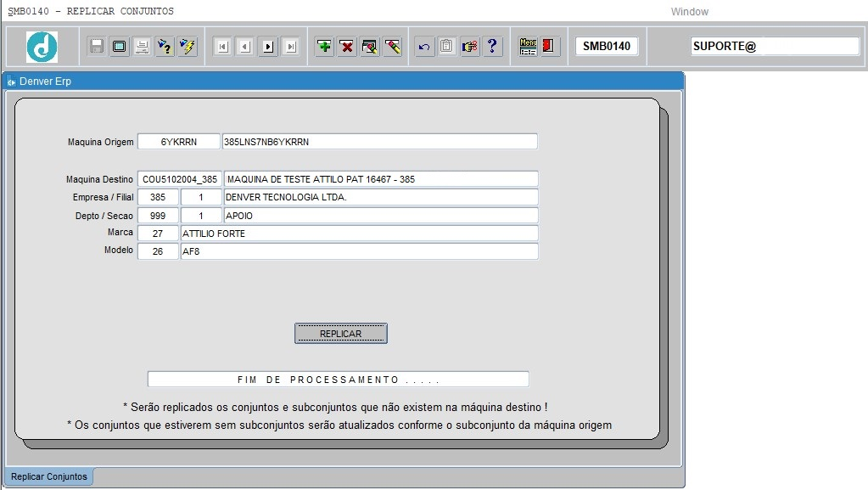Click the Maquina Origem description field
This screenshot has height=490, width=868.
[x=380, y=142]
